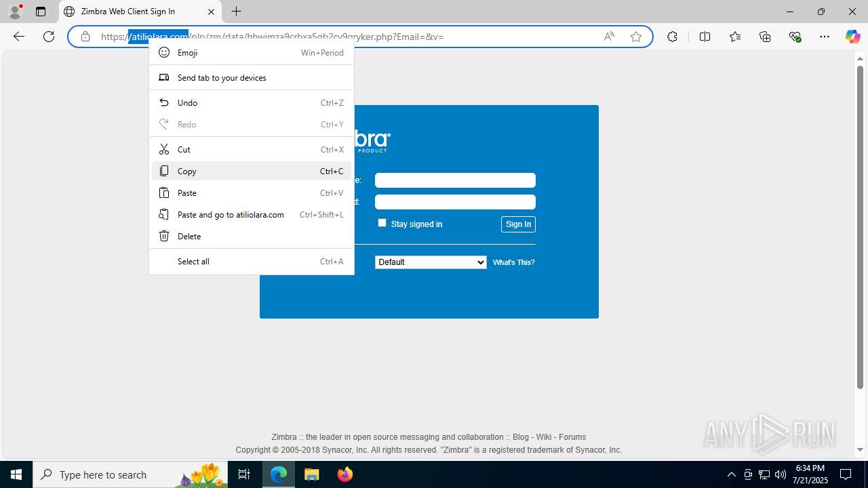The height and width of the screenshot is (488, 868).
Task: Reload the page with Refresh icon
Action: pyautogui.click(x=49, y=37)
